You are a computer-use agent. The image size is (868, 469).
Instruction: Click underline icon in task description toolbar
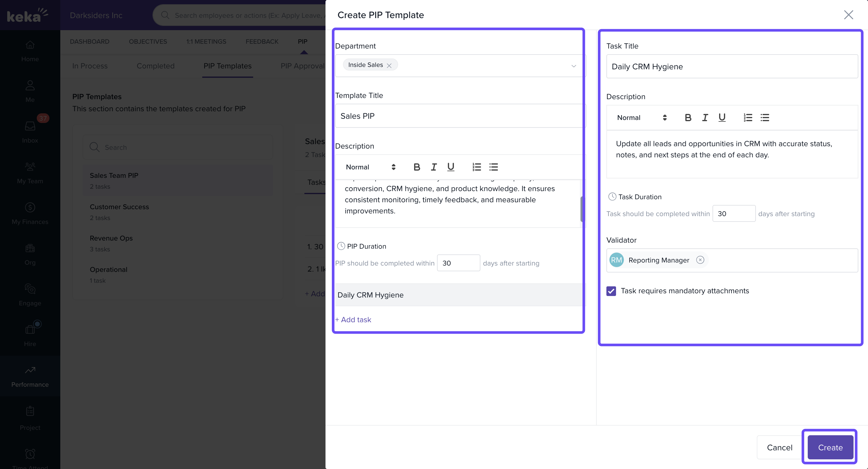coord(722,118)
